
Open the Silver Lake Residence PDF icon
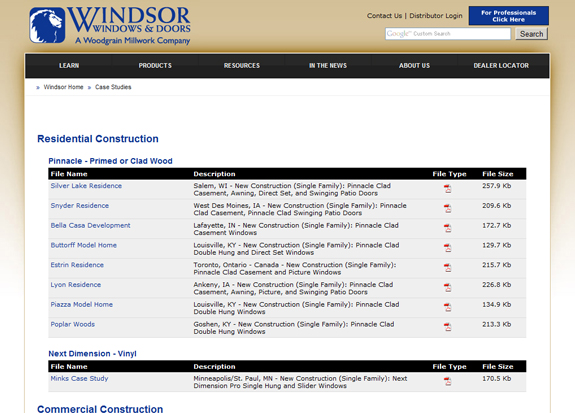point(447,189)
